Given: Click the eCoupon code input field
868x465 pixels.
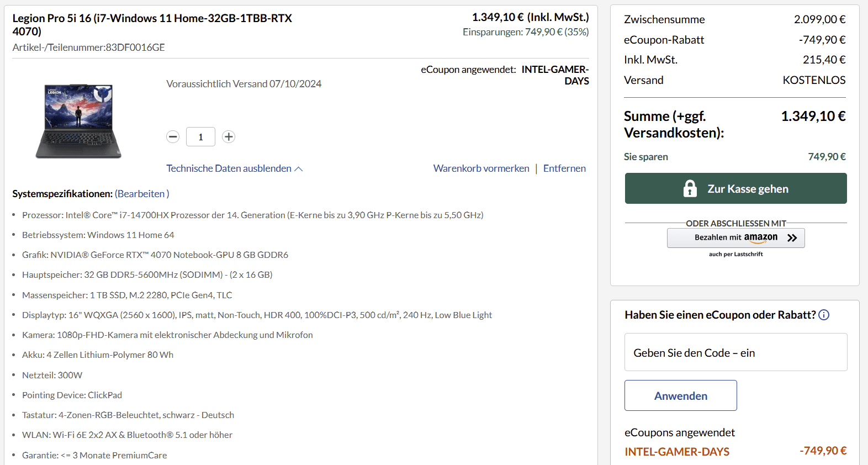Looking at the screenshot, I should click(x=735, y=352).
